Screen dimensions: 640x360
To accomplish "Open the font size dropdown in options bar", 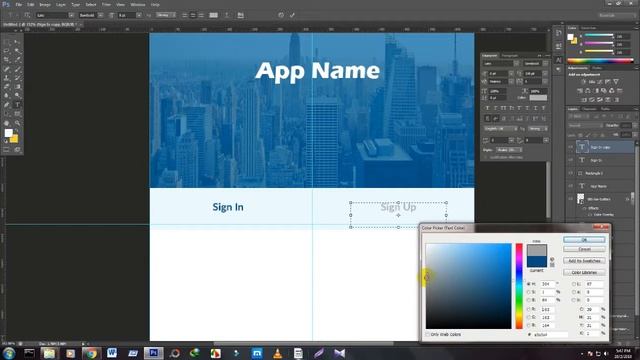I will pos(139,15).
